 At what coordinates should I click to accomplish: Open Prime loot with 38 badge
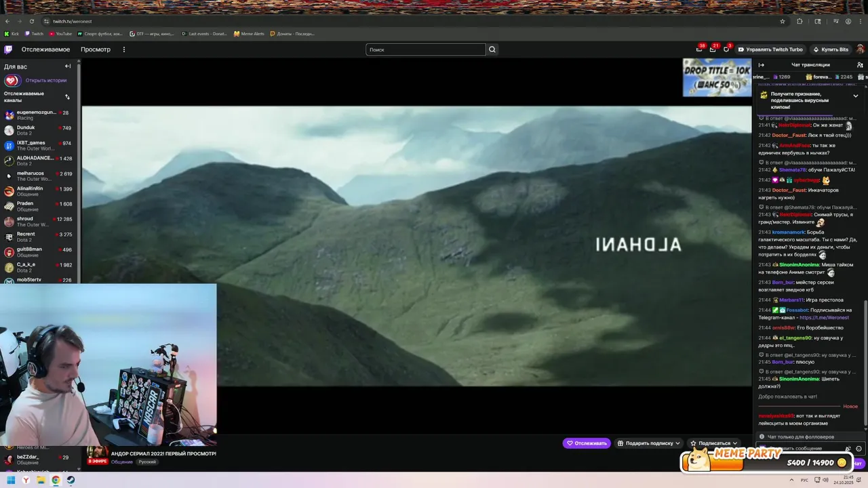point(699,49)
